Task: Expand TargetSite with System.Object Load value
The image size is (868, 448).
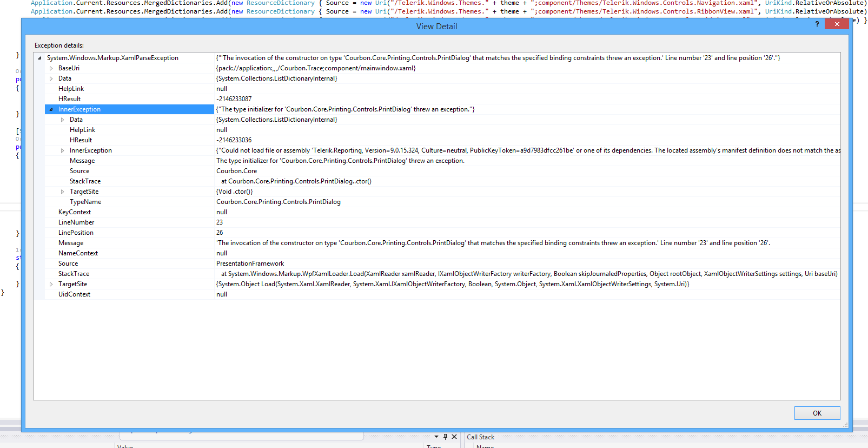Action: click(x=51, y=284)
